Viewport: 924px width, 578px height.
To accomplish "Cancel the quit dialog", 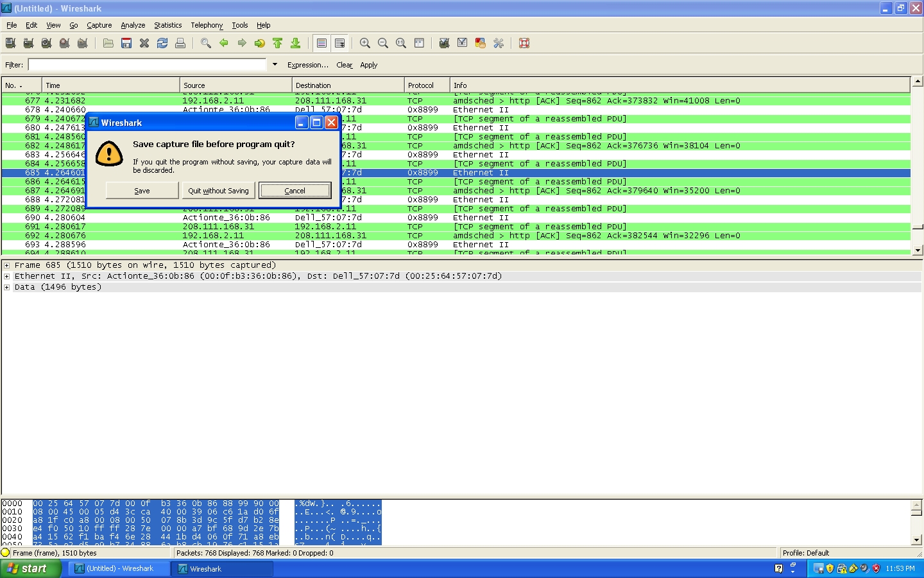I will (295, 191).
